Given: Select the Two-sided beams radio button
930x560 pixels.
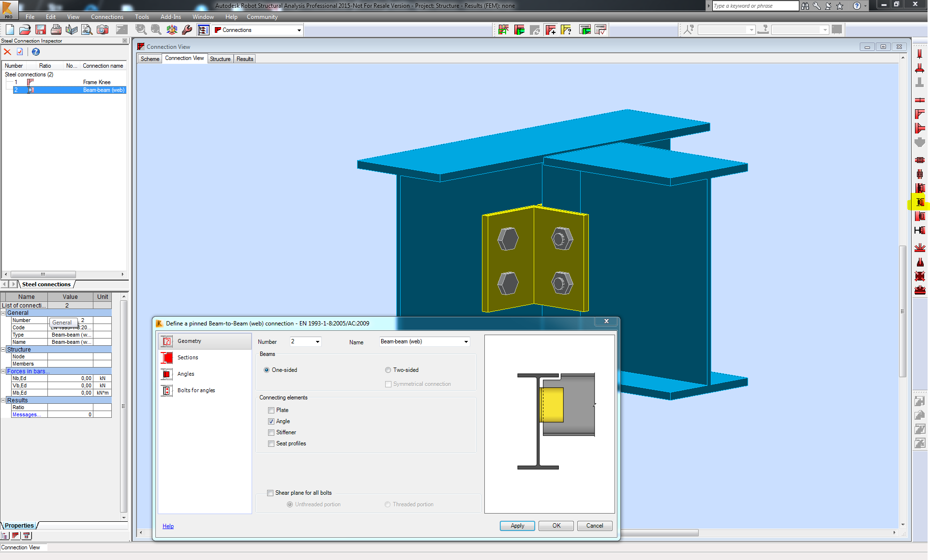Looking at the screenshot, I should click(388, 369).
